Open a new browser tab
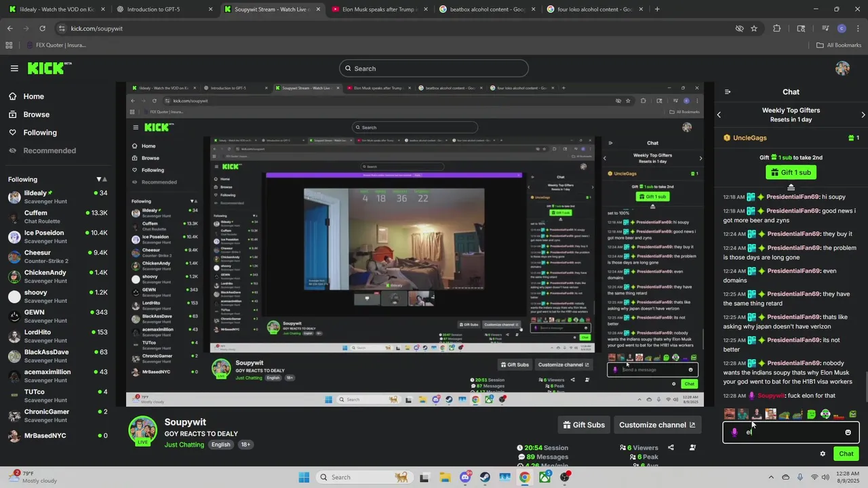The image size is (868, 488). (657, 9)
